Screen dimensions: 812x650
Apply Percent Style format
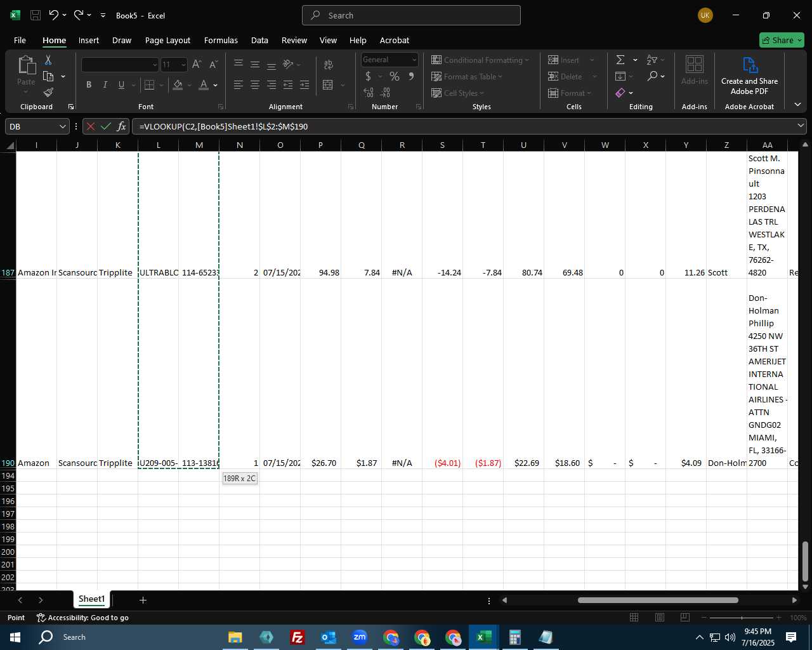395,76
